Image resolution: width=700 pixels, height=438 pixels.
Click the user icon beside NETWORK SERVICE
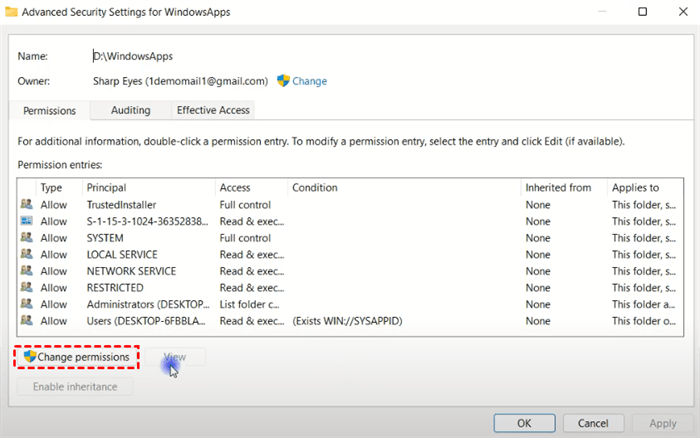coord(26,271)
